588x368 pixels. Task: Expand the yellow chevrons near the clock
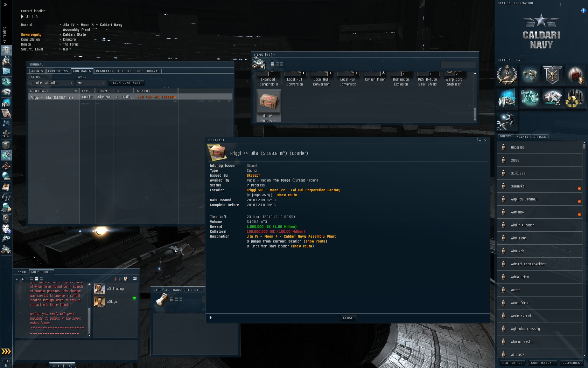[6, 352]
